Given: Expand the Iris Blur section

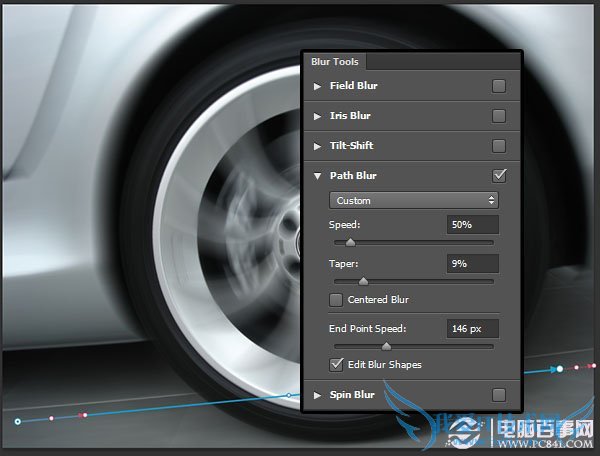Looking at the screenshot, I should (318, 116).
